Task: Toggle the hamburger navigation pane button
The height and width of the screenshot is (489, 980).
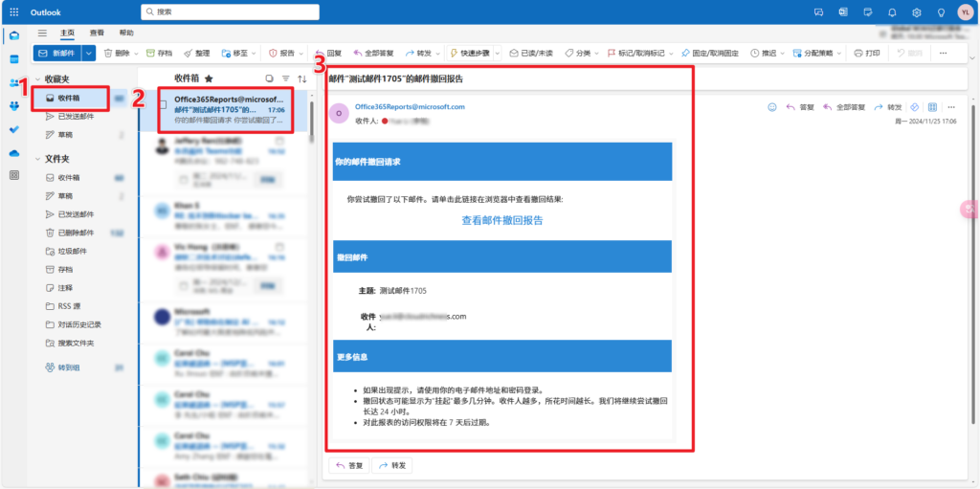Action: pyautogui.click(x=42, y=32)
